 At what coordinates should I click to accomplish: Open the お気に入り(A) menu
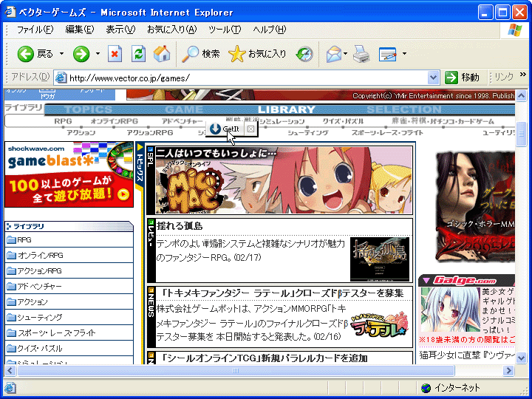click(171, 30)
